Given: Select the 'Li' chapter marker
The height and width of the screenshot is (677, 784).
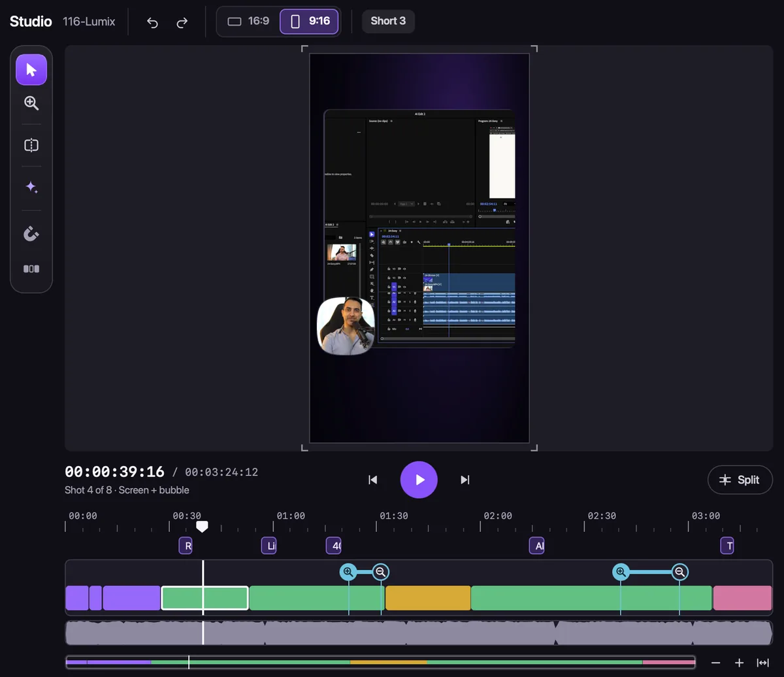Looking at the screenshot, I should [x=269, y=546].
